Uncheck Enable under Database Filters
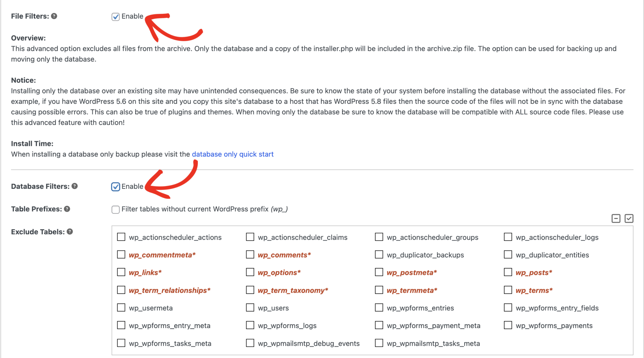Image resolution: width=644 pixels, height=358 pixels. 115,187
